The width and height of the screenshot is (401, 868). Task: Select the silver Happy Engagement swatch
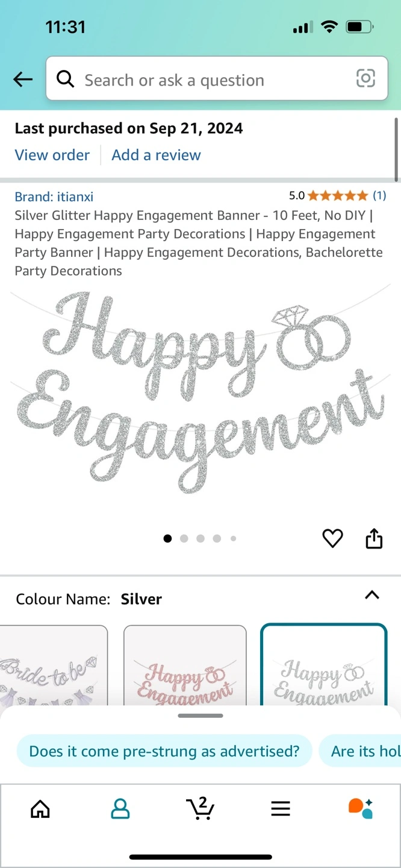[323, 665]
